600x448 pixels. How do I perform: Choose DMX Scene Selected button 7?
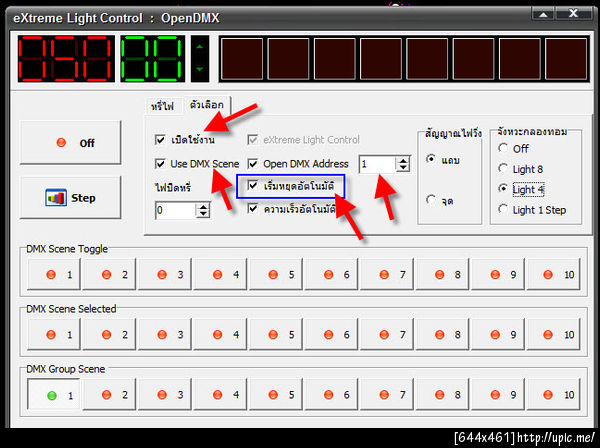point(387,335)
